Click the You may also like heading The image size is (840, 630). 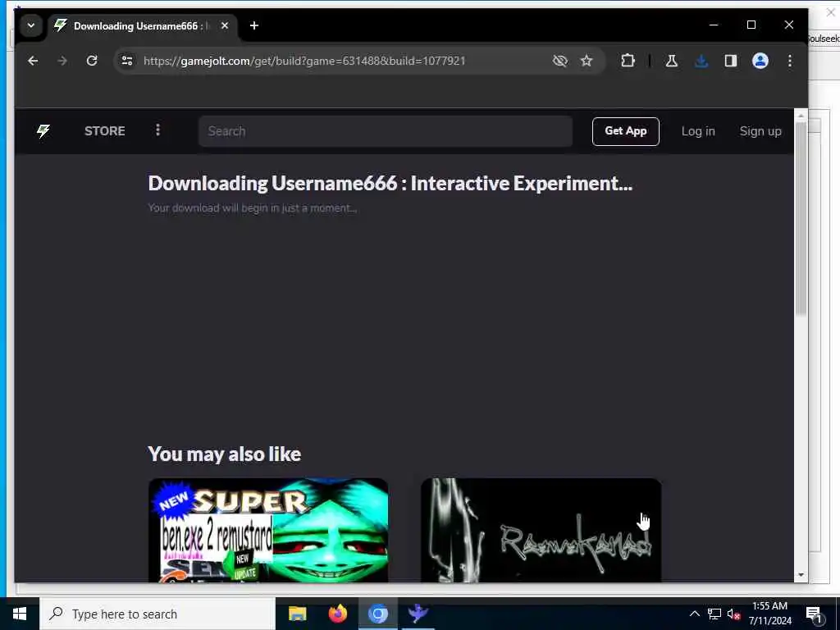click(225, 454)
